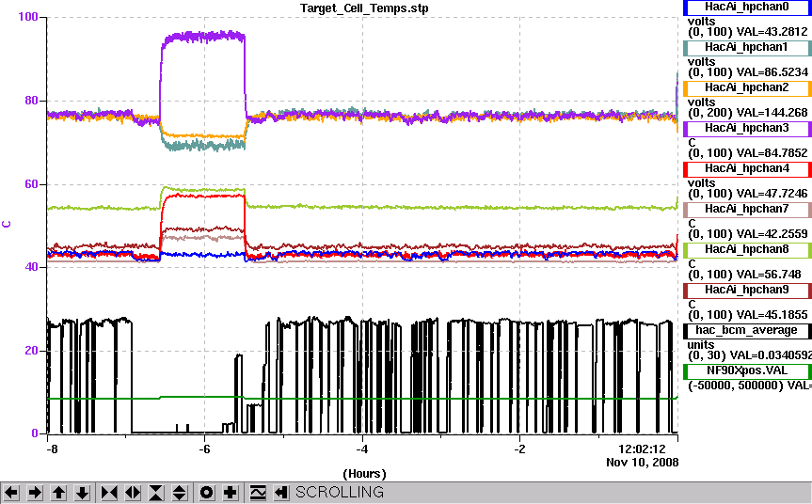Image resolution: width=812 pixels, height=504 pixels.
Task: Click the VAL=42.2559 reading for hpchan7
Action: [772, 234]
